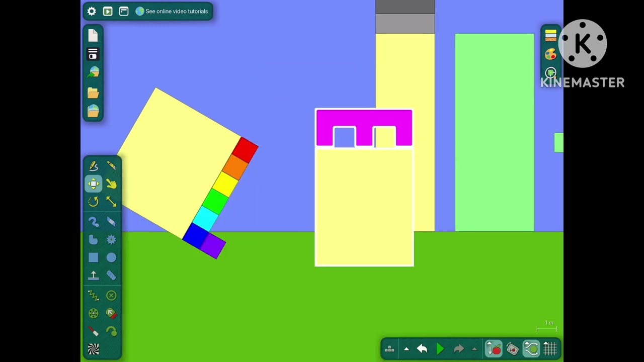This screenshot has height=362, width=644.
Task: Open the tutorial player icon
Action: [108, 11]
